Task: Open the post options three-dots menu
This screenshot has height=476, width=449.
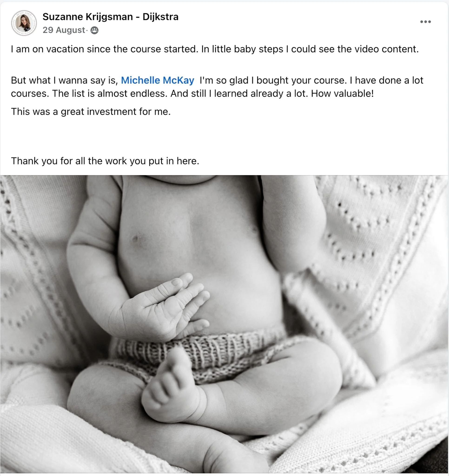Action: pos(426,22)
